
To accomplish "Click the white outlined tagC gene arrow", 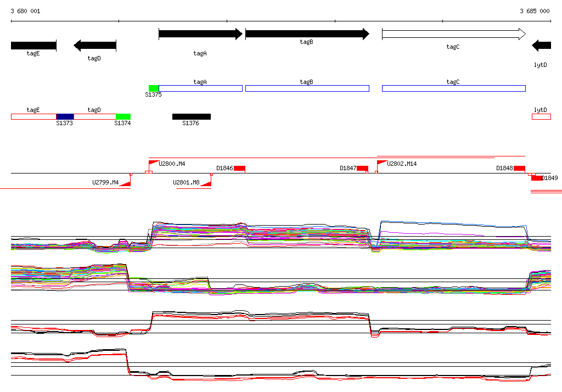I will pos(454,34).
